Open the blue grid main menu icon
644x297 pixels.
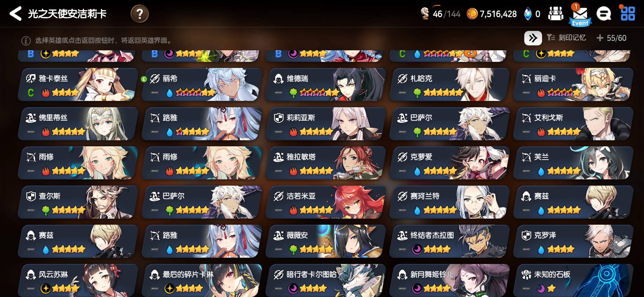click(x=628, y=14)
